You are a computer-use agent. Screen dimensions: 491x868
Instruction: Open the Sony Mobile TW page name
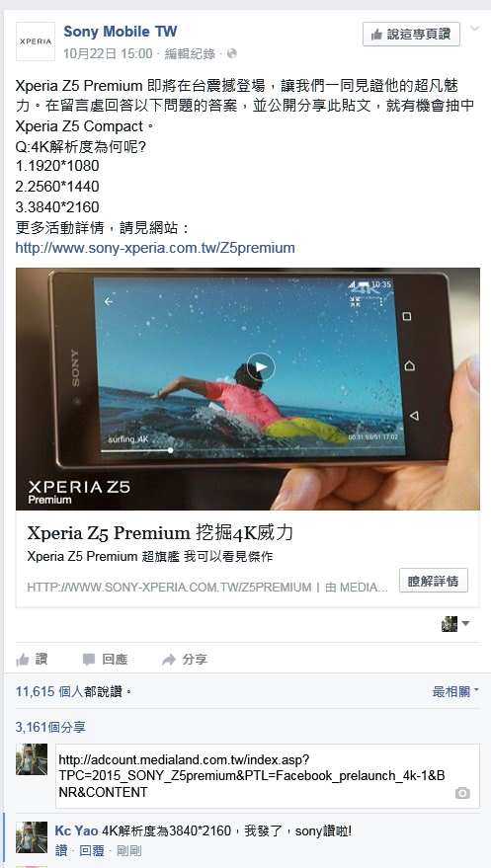pos(121,32)
